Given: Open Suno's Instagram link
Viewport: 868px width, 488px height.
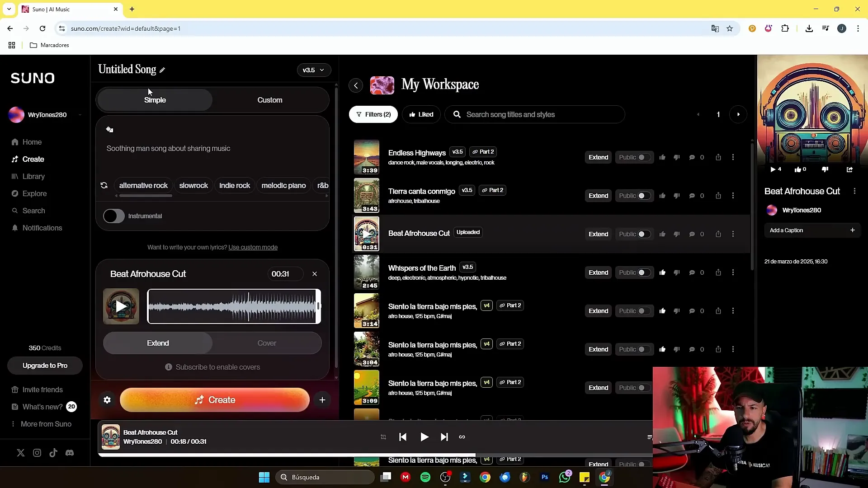Looking at the screenshot, I should tap(37, 453).
